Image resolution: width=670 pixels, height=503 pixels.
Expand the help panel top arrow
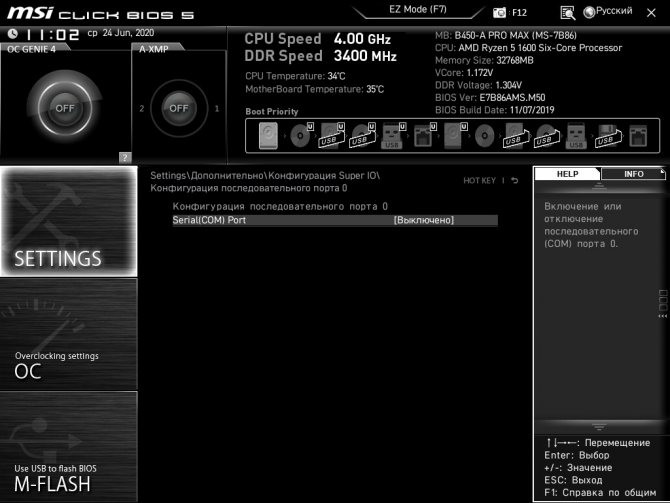coord(600,186)
